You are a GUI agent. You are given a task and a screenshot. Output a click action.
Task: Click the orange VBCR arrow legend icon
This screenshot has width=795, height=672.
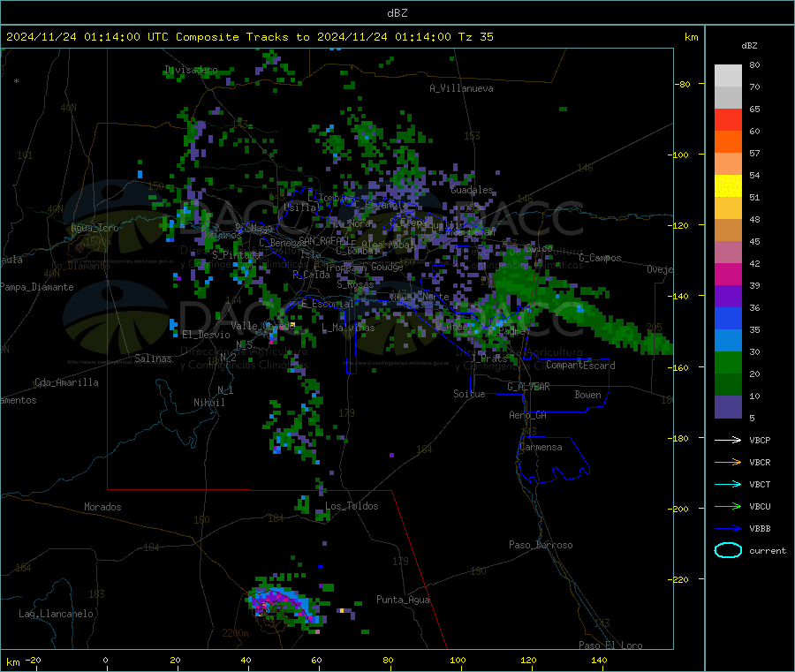(x=728, y=462)
